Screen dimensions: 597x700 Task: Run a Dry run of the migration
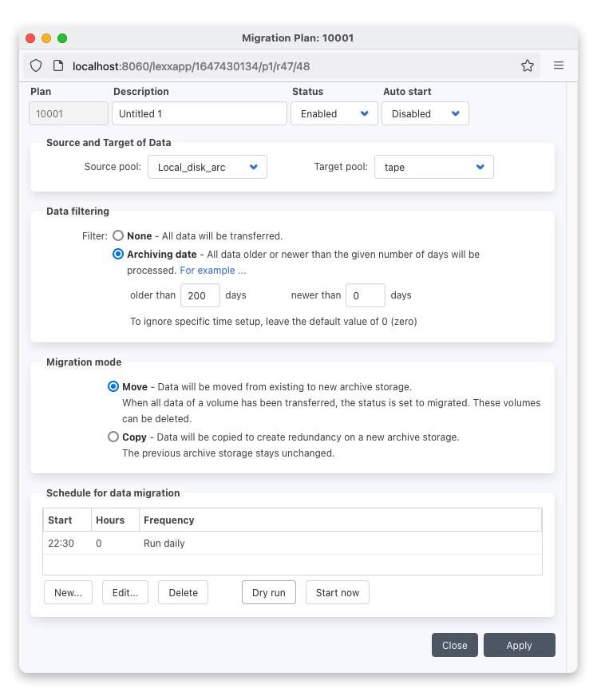[268, 592]
